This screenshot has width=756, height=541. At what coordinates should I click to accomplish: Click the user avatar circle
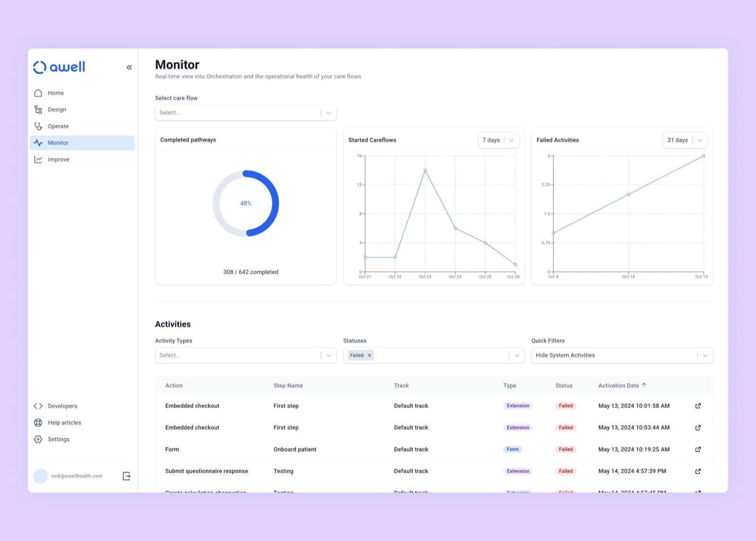point(41,476)
